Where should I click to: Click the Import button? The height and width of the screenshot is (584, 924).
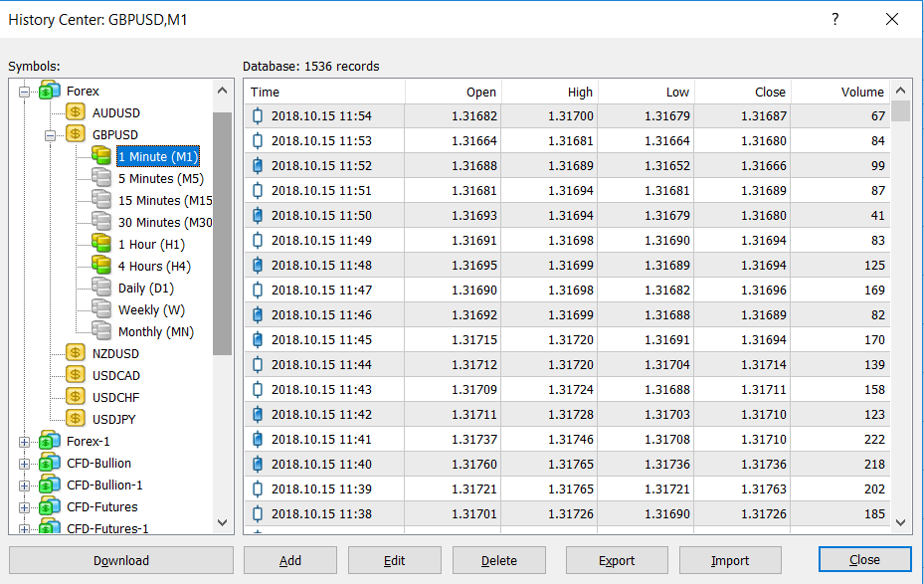click(730, 560)
